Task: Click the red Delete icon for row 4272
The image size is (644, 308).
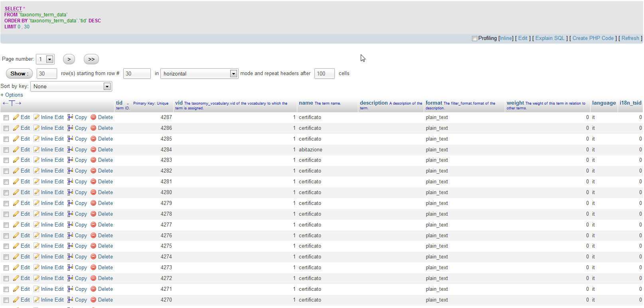Action: (93, 278)
